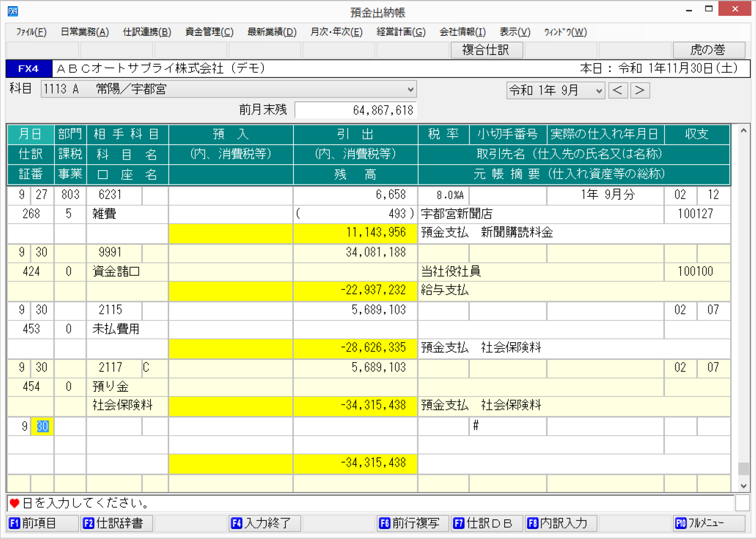Click the 引 出 withdrawal column header
Screen dimensions: 756x539
tap(356, 134)
